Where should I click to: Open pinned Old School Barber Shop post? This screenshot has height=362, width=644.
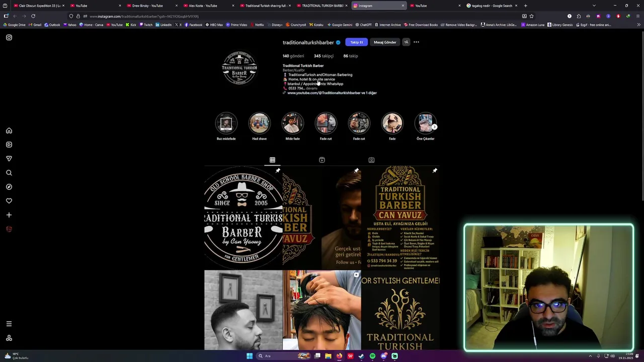(243, 217)
